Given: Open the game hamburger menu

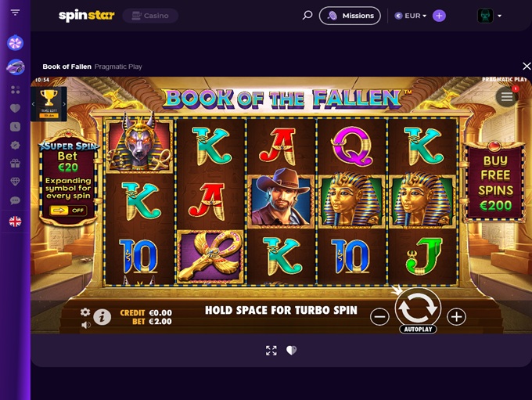Looking at the screenshot, I should 507,97.
